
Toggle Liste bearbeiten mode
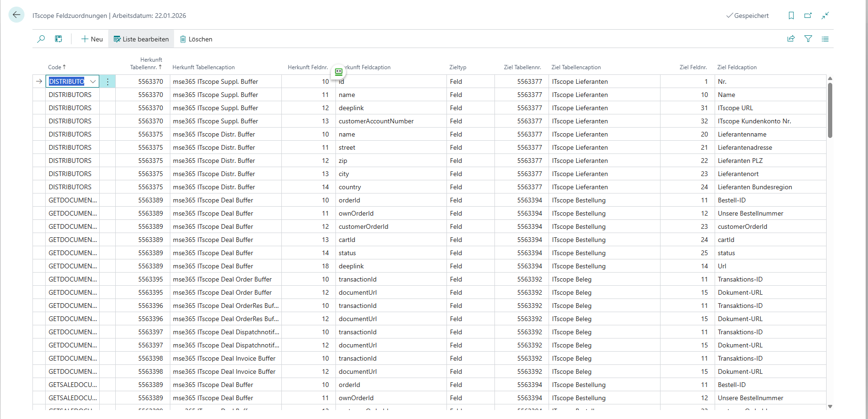coord(141,39)
